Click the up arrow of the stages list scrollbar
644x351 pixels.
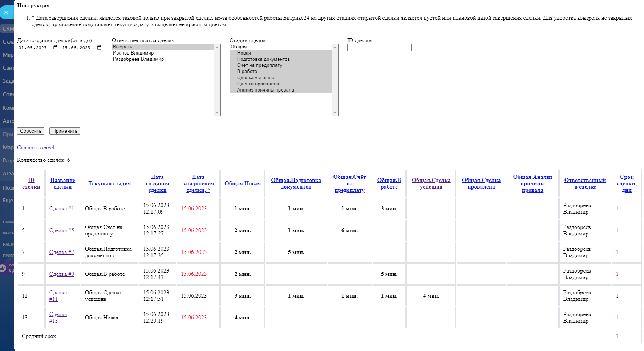(335, 47)
